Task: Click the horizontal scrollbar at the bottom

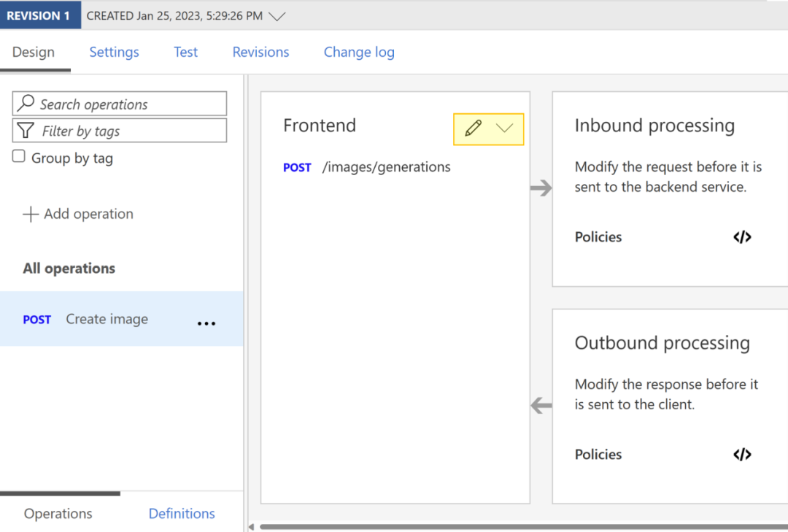Action: pyautogui.click(x=511, y=526)
